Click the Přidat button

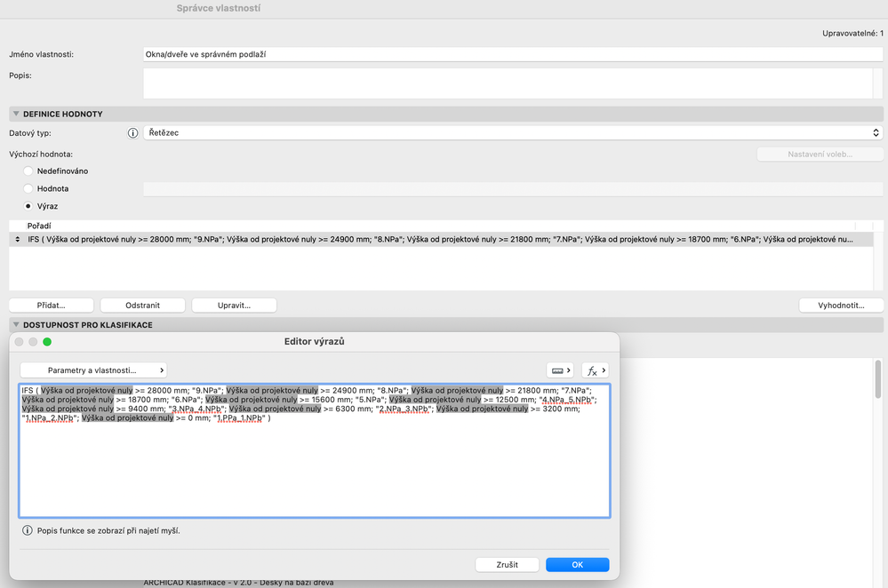click(52, 306)
